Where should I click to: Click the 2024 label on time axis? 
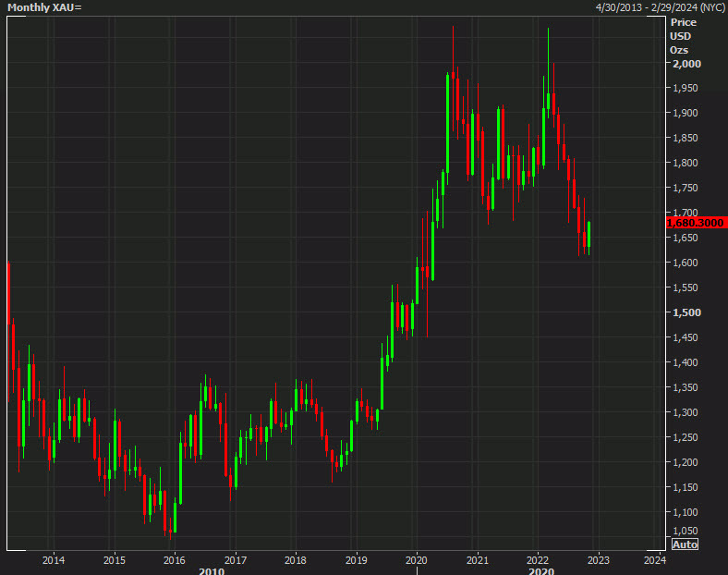pos(655,560)
